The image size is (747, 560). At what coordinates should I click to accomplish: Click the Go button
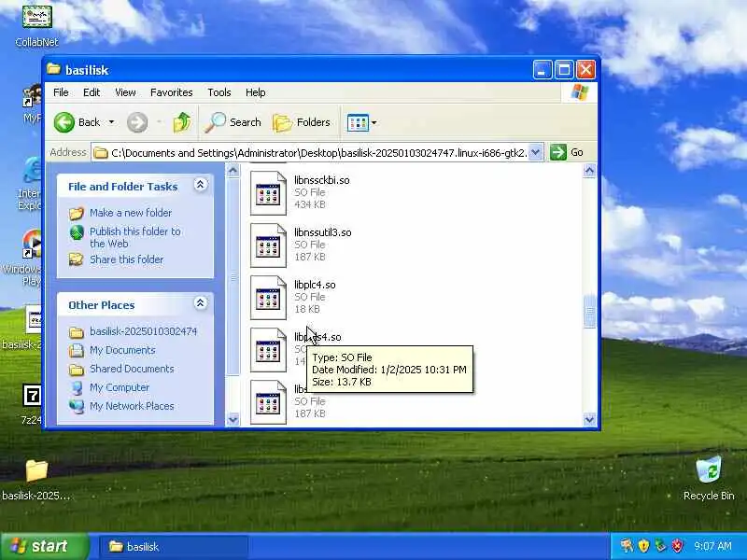(x=567, y=152)
